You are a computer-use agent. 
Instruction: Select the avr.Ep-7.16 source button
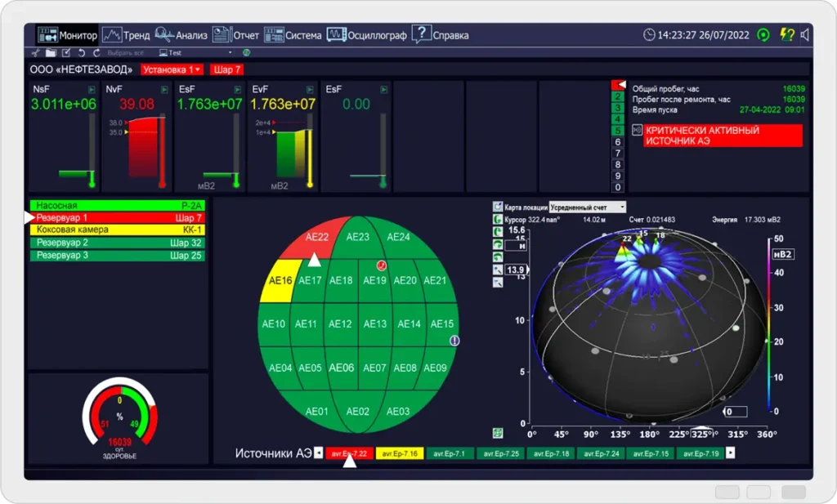click(x=400, y=453)
